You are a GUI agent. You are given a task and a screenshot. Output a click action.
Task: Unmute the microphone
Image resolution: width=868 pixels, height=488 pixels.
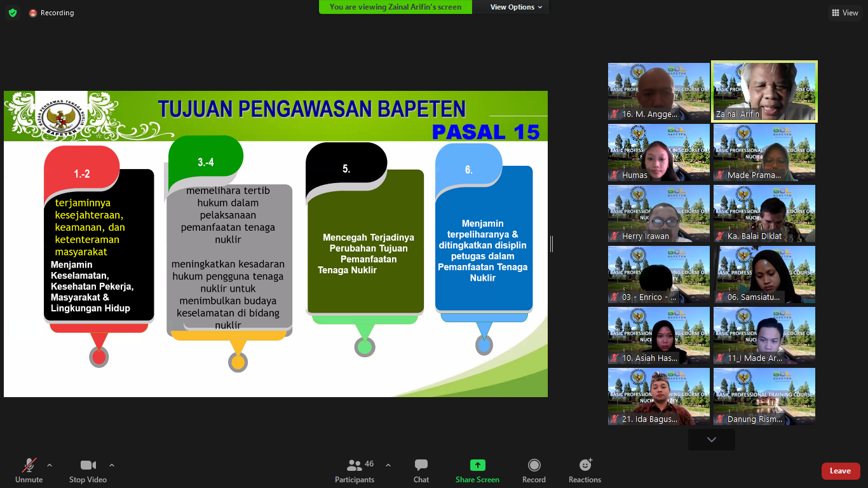tap(29, 471)
